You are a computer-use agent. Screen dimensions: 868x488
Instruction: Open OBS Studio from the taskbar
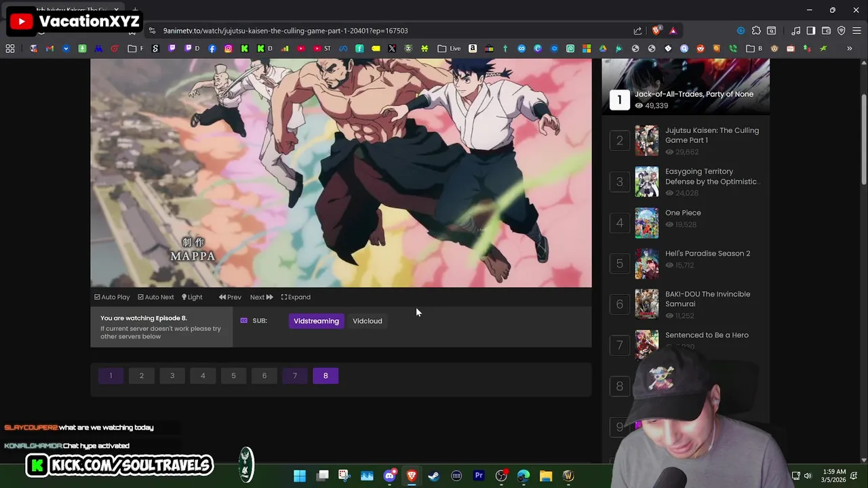click(x=501, y=476)
